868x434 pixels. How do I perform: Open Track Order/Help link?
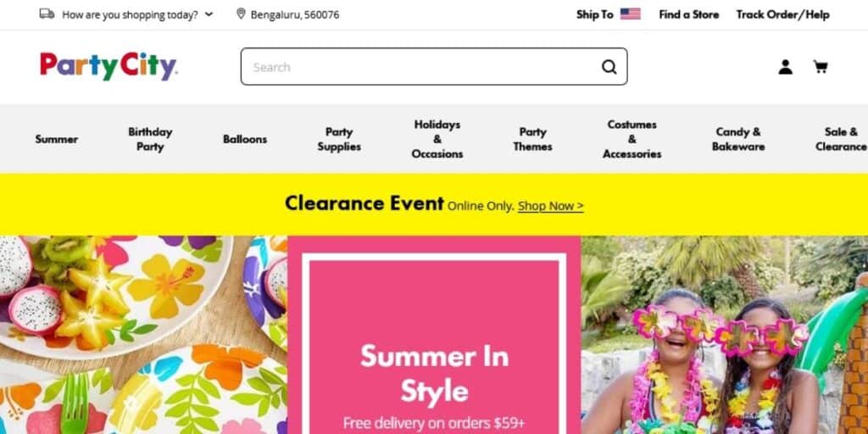pyautogui.click(x=782, y=14)
